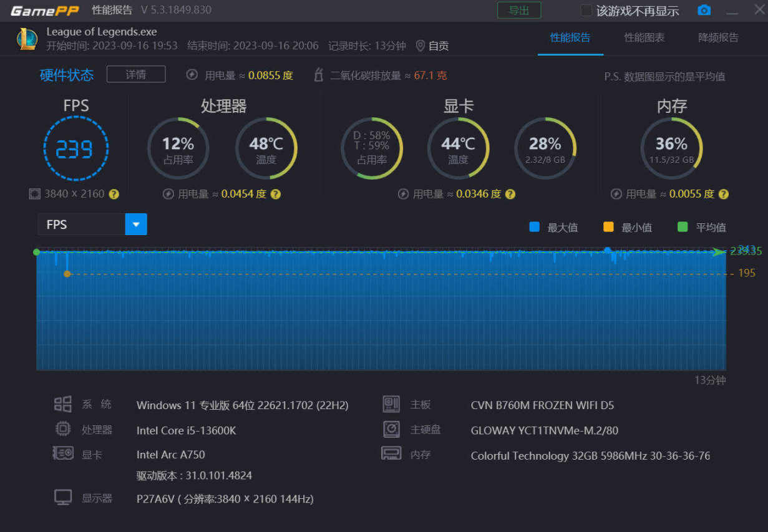Click the Intel Arc A750 text

tap(171, 455)
